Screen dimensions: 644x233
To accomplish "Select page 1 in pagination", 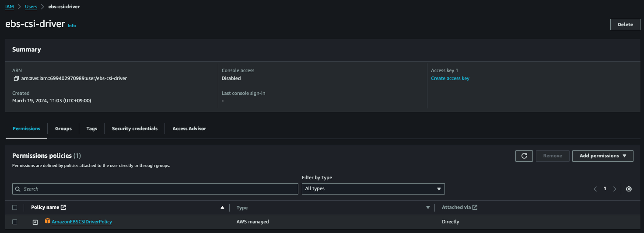I will click(x=605, y=189).
